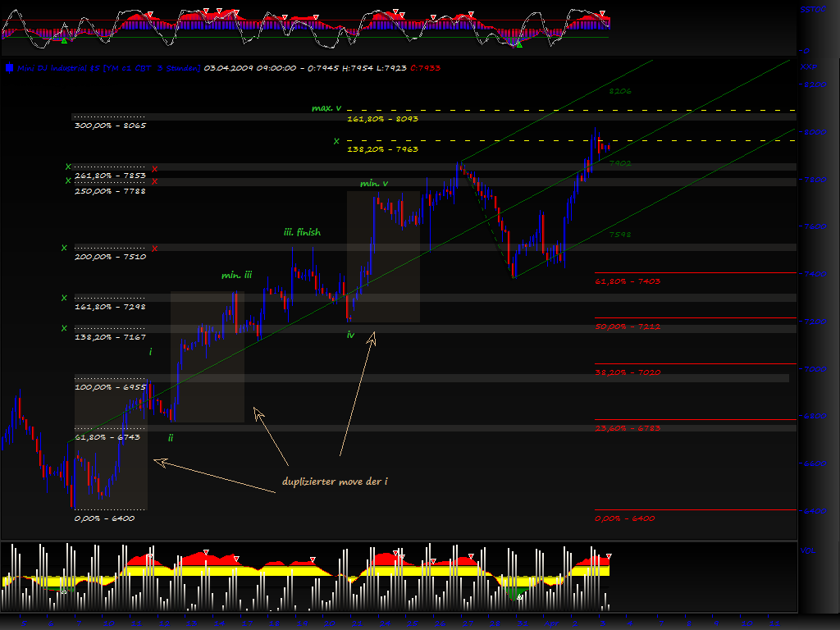
Task: Select the '300,00% - 8065' Fibonacci label
Action: coord(110,126)
